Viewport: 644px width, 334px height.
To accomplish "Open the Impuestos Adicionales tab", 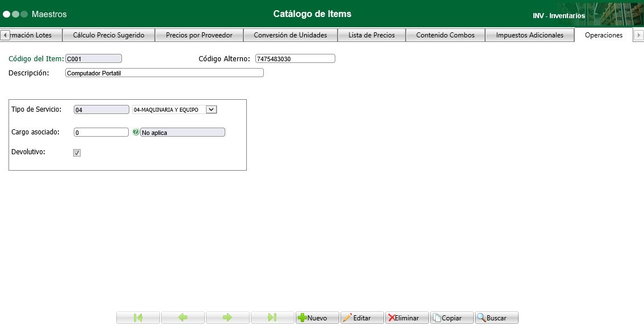I will click(529, 35).
